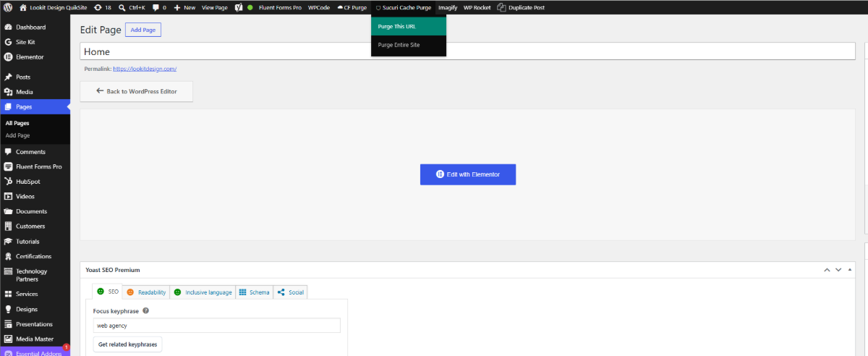Click Duplicate Post in admin bar
The width and height of the screenshot is (868, 356).
521,7
